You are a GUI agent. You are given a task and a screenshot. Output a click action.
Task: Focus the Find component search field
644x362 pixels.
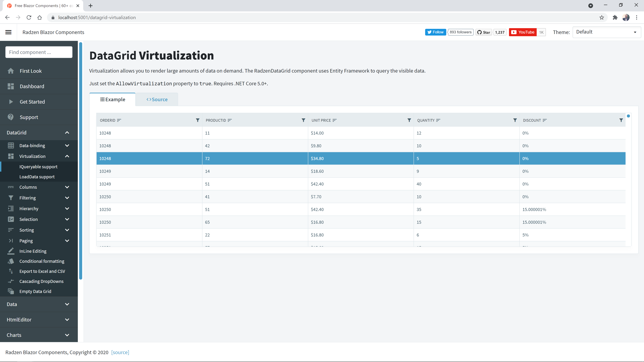[x=39, y=52]
